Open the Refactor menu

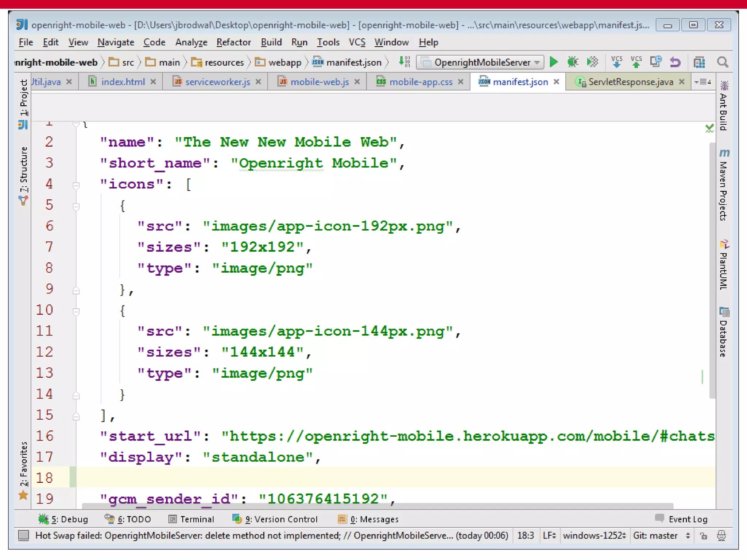233,42
